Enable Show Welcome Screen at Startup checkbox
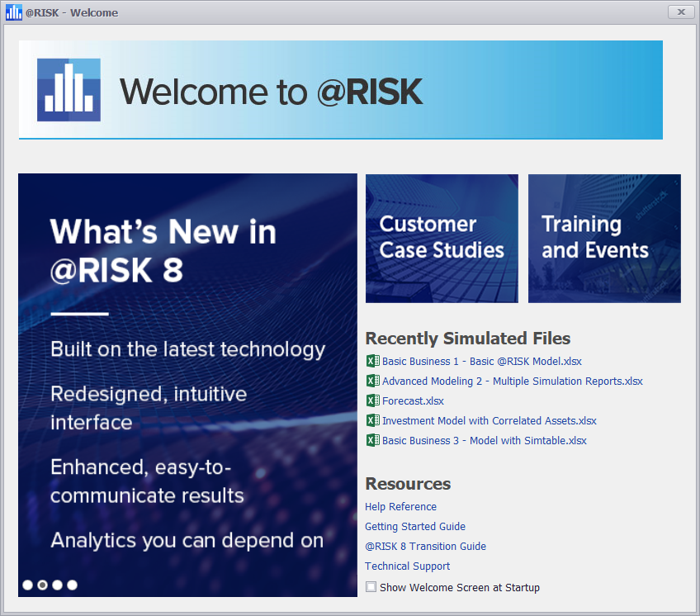The image size is (700, 616). click(371, 587)
